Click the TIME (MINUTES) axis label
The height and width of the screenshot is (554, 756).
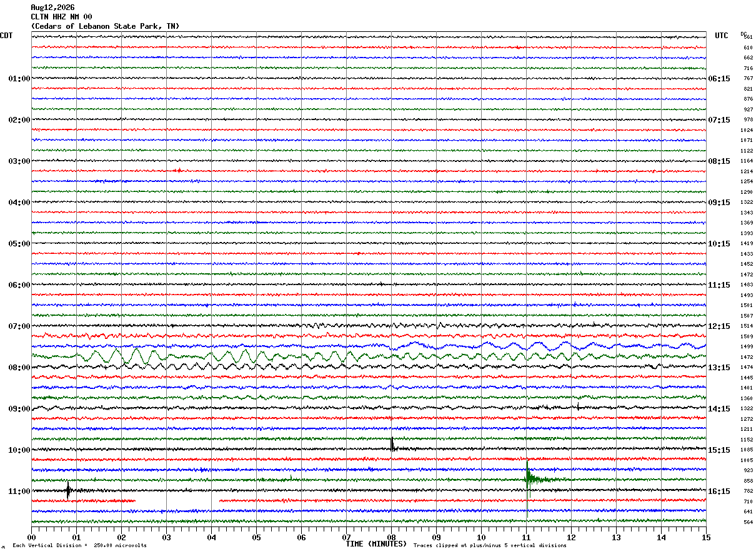tap(376, 544)
